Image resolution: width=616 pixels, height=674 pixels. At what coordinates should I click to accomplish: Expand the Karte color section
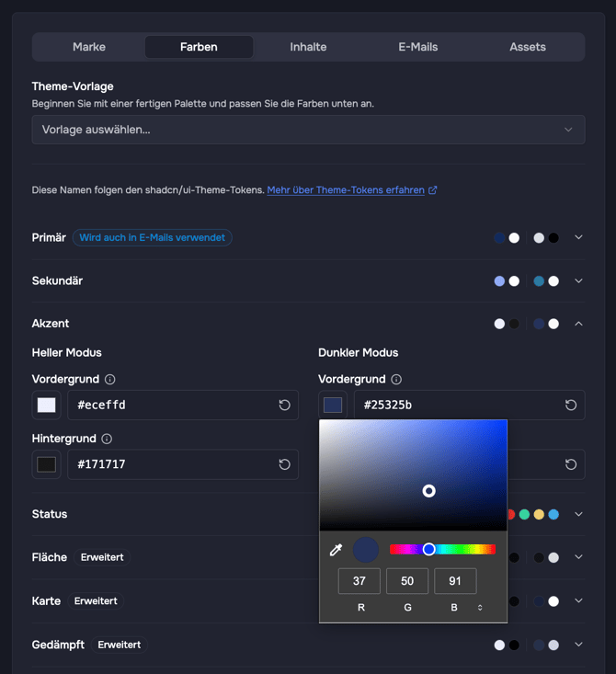[x=578, y=600]
